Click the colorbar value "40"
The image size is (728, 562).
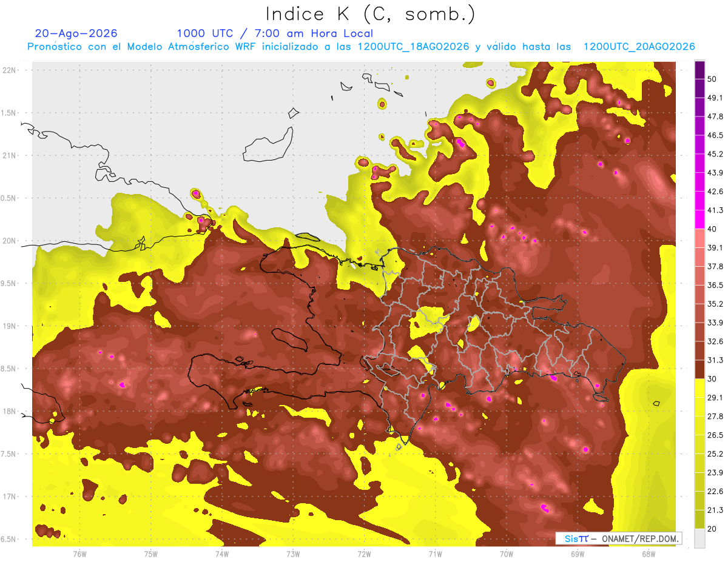pyautogui.click(x=712, y=229)
